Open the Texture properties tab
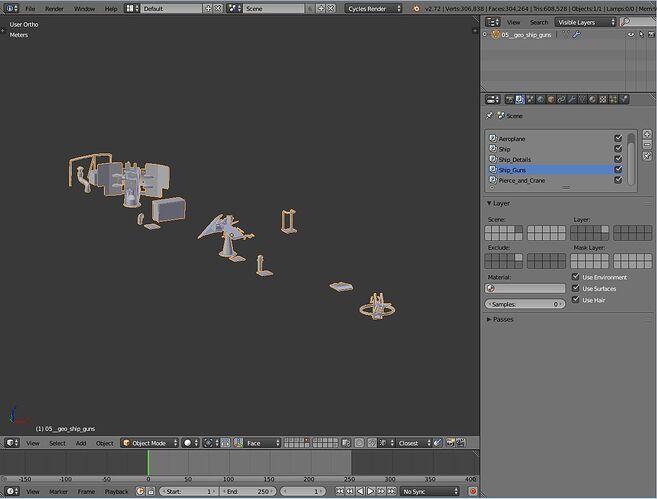This screenshot has width=657, height=499. click(x=603, y=99)
